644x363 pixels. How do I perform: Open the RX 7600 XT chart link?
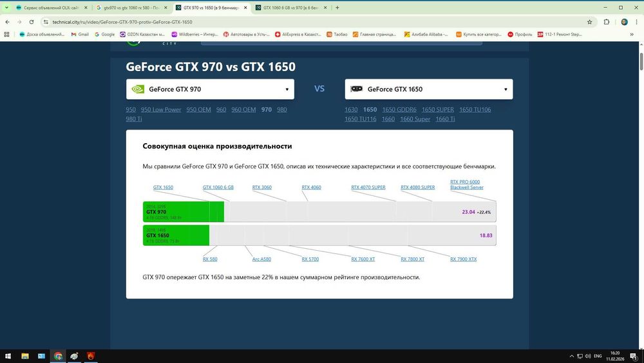(x=363, y=259)
